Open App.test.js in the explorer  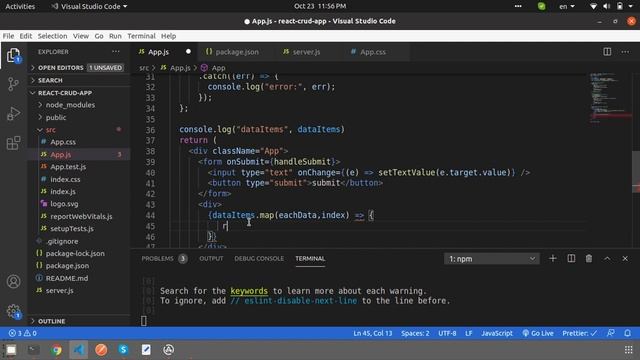(78, 167)
